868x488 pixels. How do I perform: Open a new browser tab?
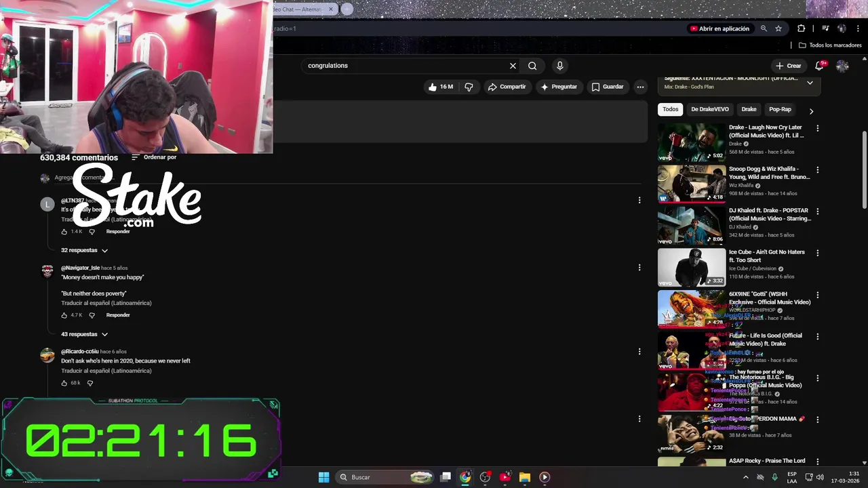click(x=347, y=9)
